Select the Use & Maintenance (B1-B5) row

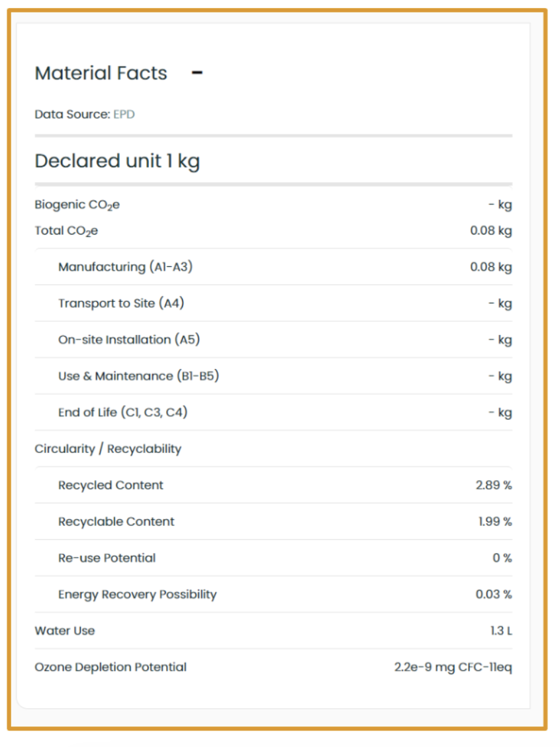click(138, 376)
